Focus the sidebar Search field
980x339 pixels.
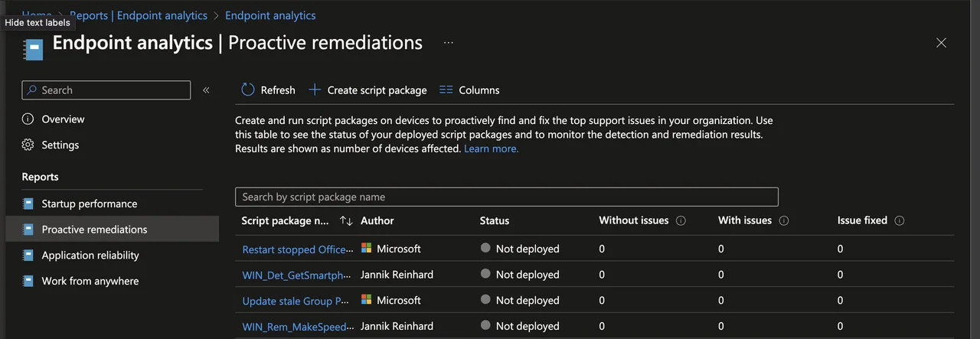coord(106,90)
